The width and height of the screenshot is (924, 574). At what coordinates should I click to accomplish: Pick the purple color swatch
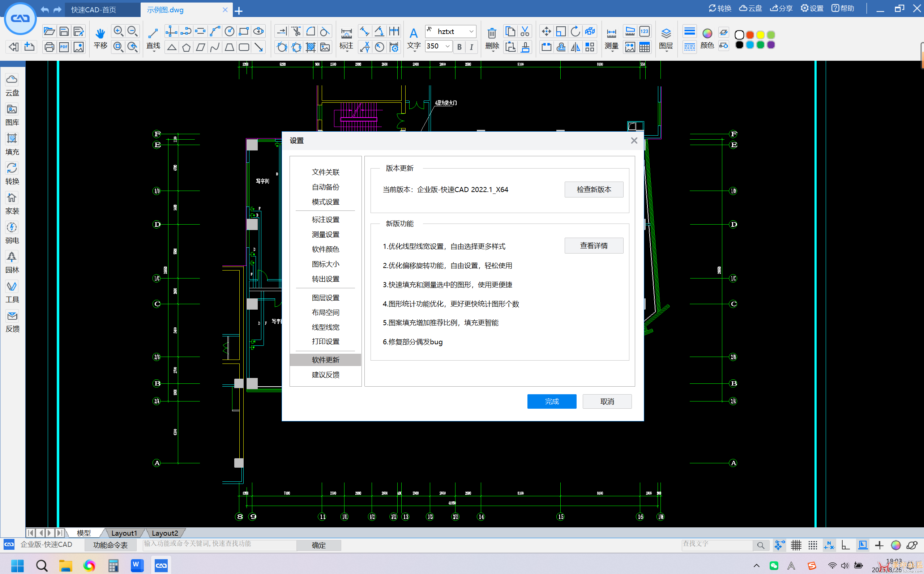[x=771, y=45]
